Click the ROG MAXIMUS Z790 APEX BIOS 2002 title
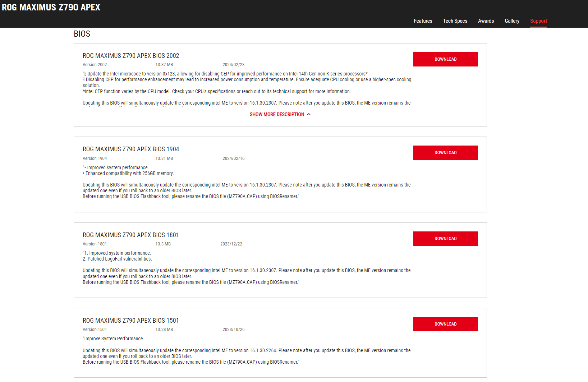Viewport: 588px width, 382px height. tap(131, 56)
